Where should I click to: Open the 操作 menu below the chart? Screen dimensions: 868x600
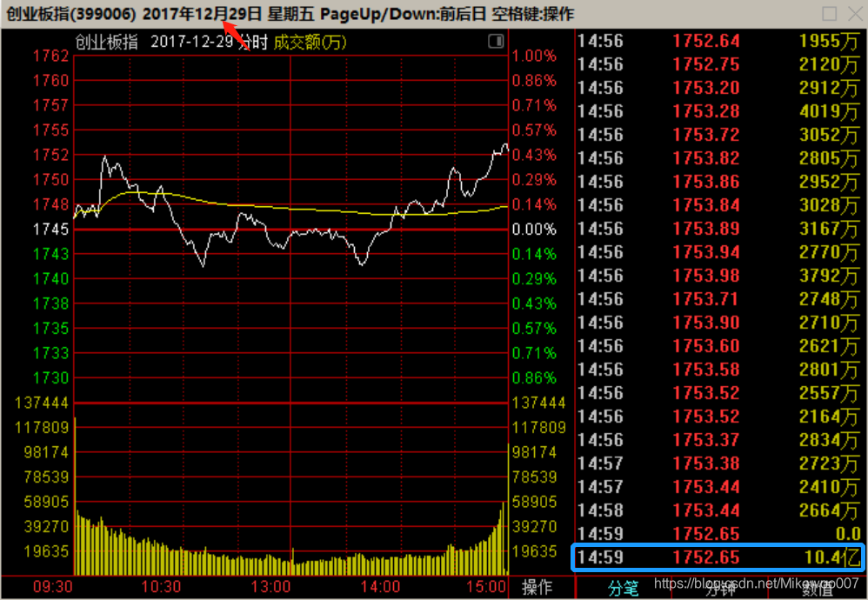tap(537, 587)
